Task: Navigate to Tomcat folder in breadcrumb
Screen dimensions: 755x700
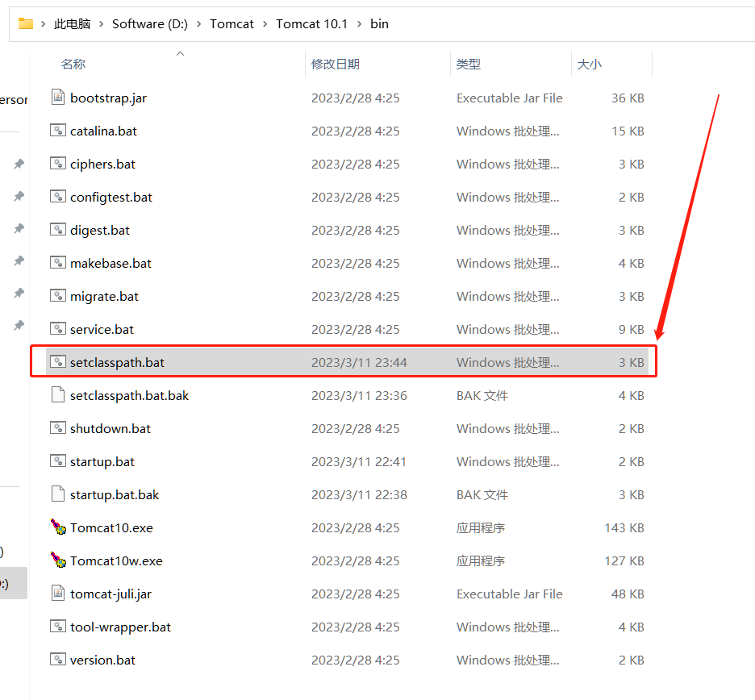Action: point(232,24)
